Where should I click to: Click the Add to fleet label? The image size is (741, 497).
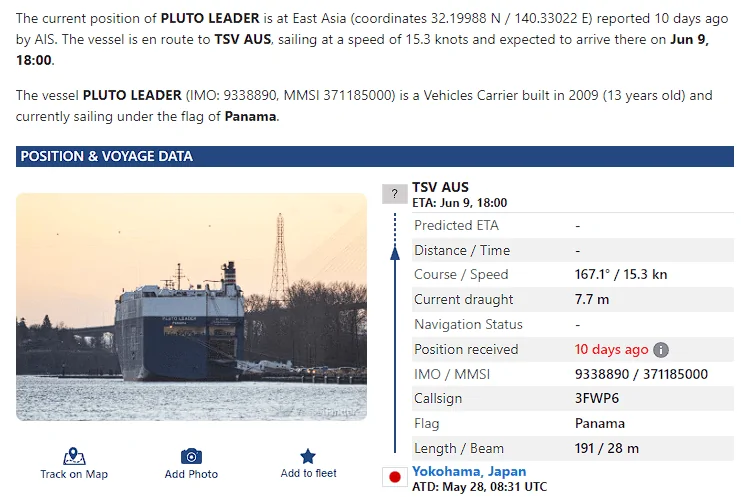(309, 473)
